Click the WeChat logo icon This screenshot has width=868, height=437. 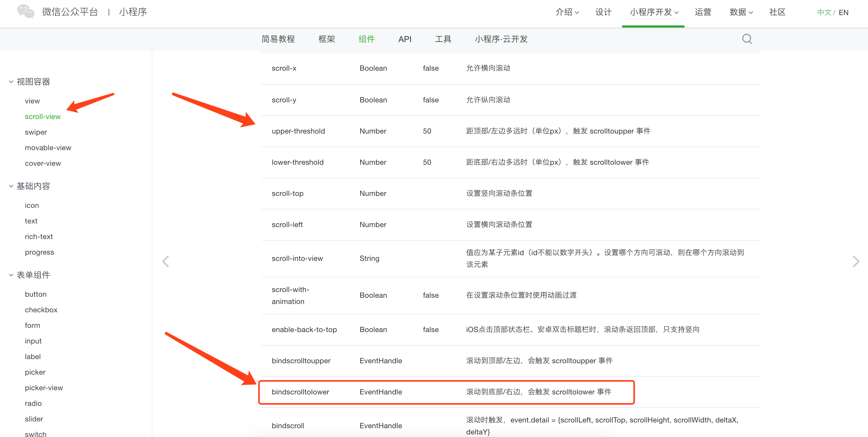coord(26,12)
